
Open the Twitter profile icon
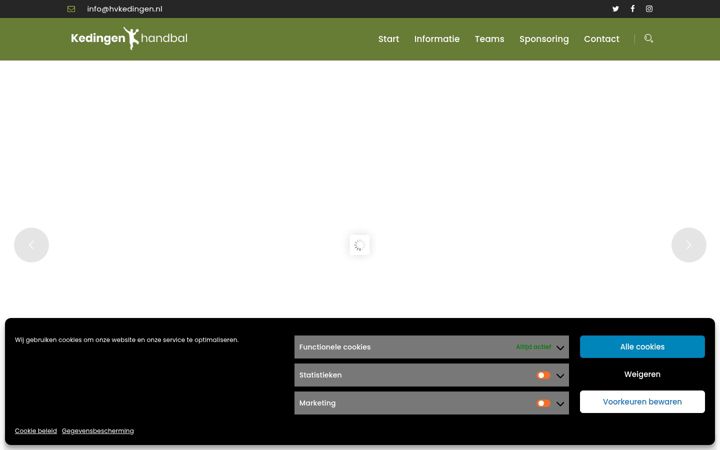point(615,9)
